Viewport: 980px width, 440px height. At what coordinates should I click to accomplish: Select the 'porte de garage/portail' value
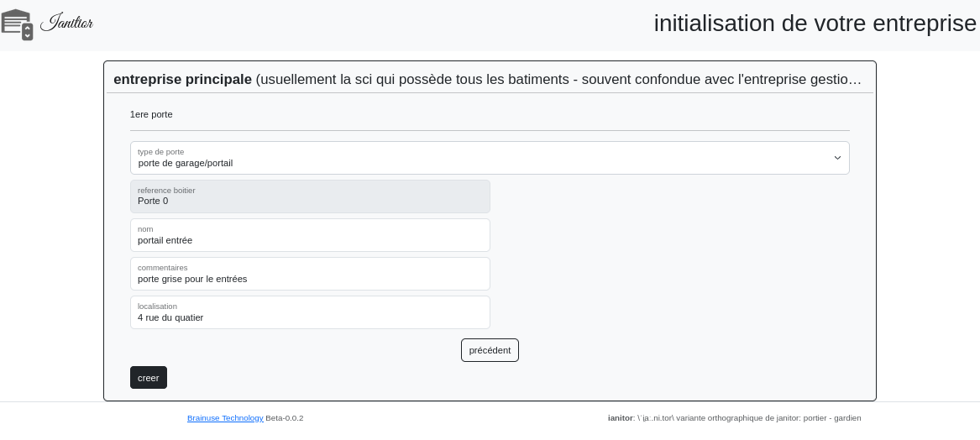click(186, 164)
